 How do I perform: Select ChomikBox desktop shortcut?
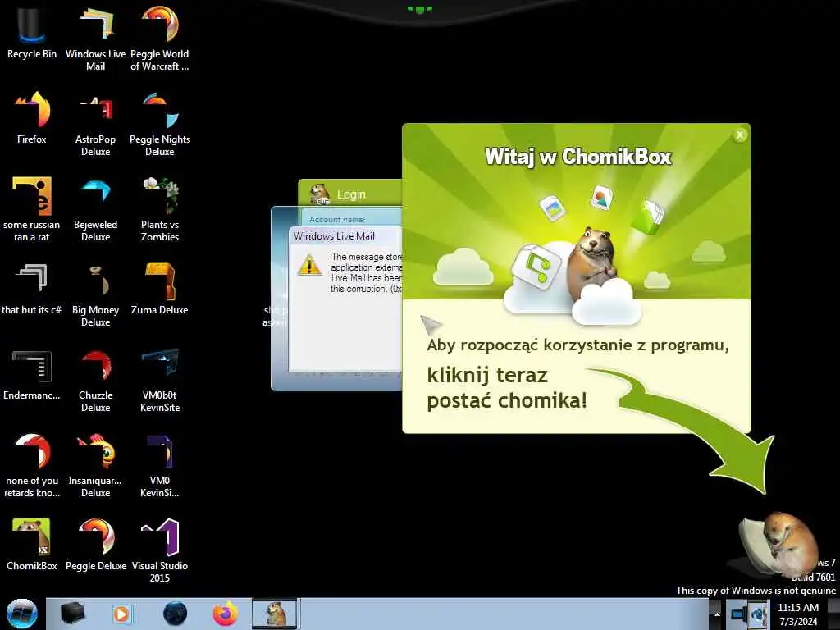32,544
